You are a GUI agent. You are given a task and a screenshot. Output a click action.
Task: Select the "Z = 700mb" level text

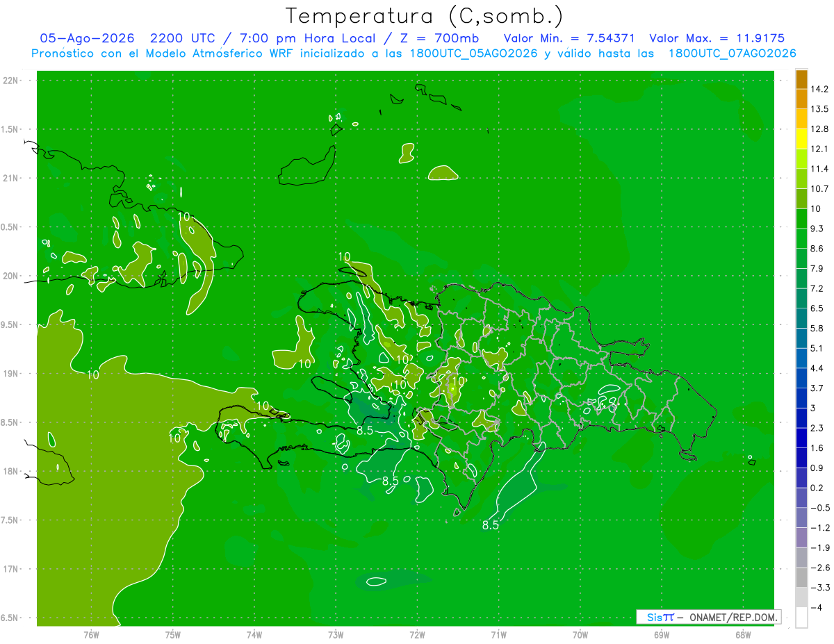pyautogui.click(x=441, y=38)
